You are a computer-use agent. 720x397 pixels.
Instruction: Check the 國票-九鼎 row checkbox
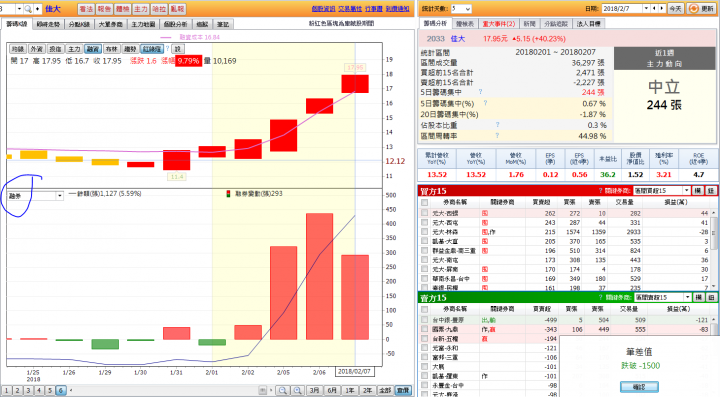click(424, 329)
